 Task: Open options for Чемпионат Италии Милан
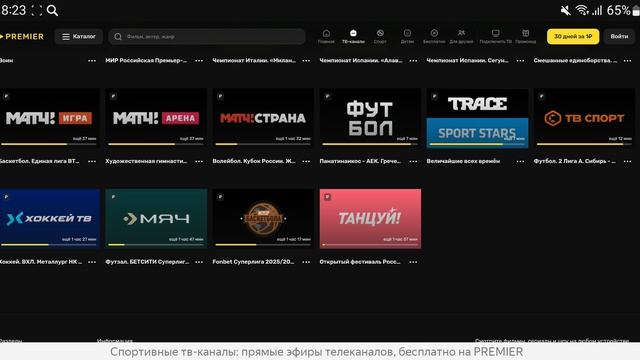(306, 60)
